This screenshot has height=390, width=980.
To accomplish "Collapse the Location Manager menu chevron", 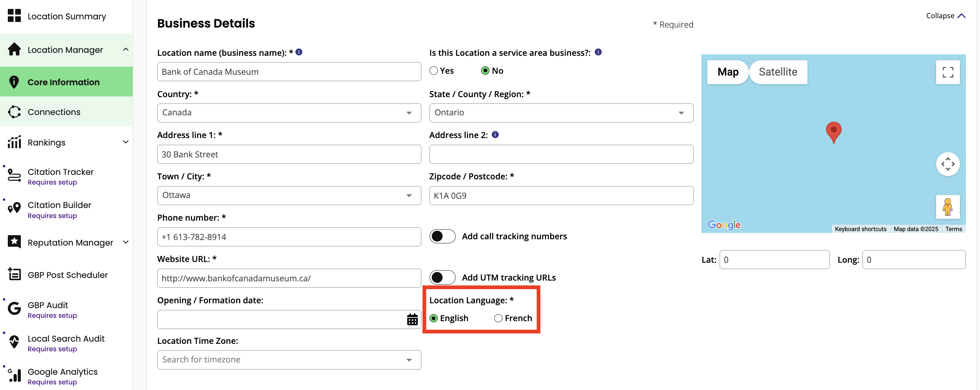I will pos(126,49).
